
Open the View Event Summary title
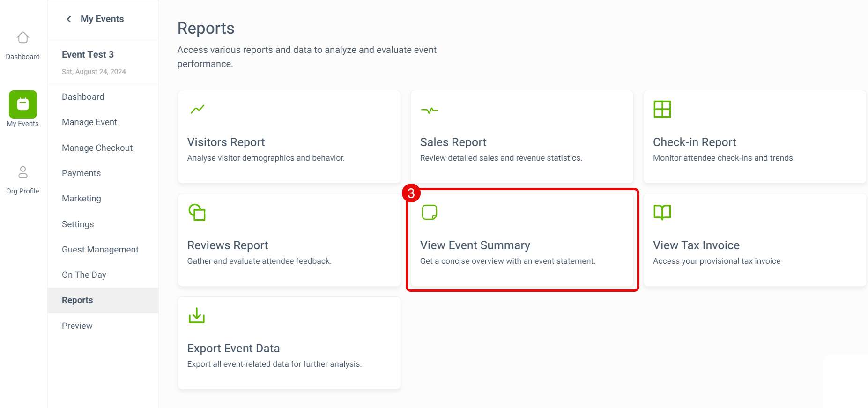tap(475, 245)
